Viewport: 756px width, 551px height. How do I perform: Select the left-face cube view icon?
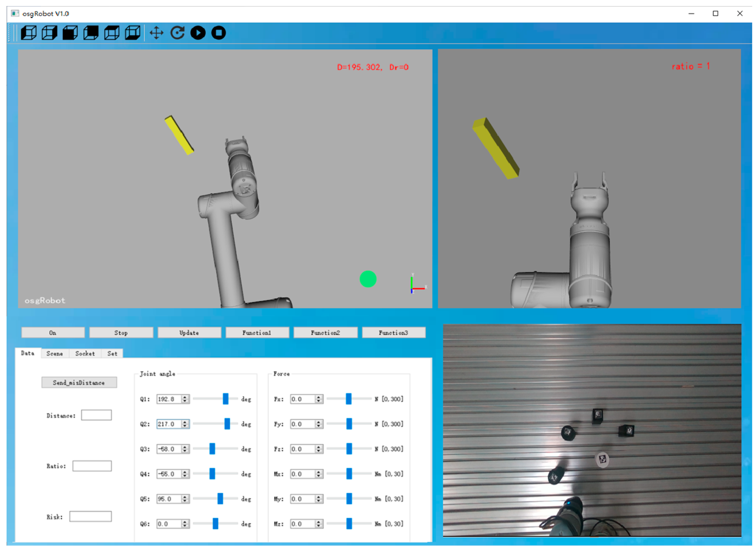click(x=29, y=33)
